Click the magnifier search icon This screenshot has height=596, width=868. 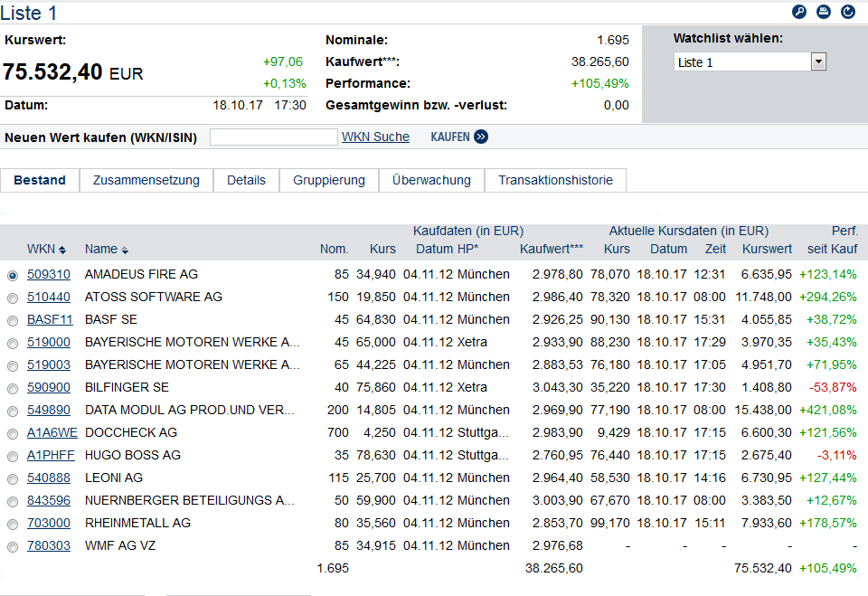(x=798, y=12)
